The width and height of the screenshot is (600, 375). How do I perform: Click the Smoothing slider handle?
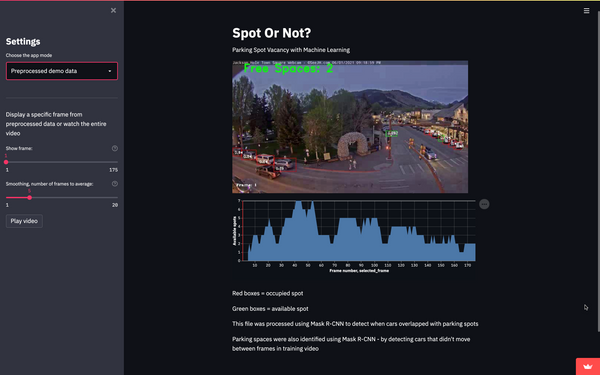29,197
